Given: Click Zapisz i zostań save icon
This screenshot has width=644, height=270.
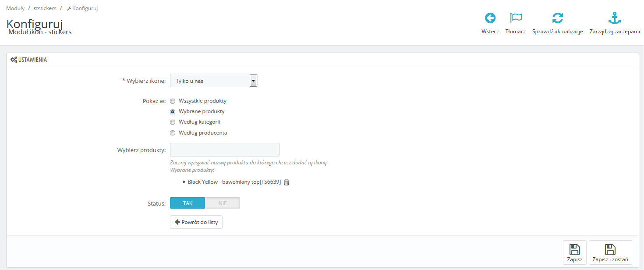Looking at the screenshot, I should coord(610,250).
